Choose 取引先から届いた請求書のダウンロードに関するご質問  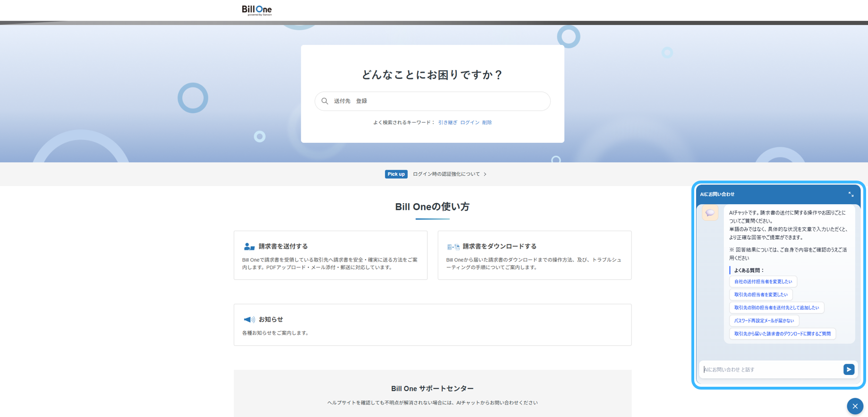(x=783, y=334)
